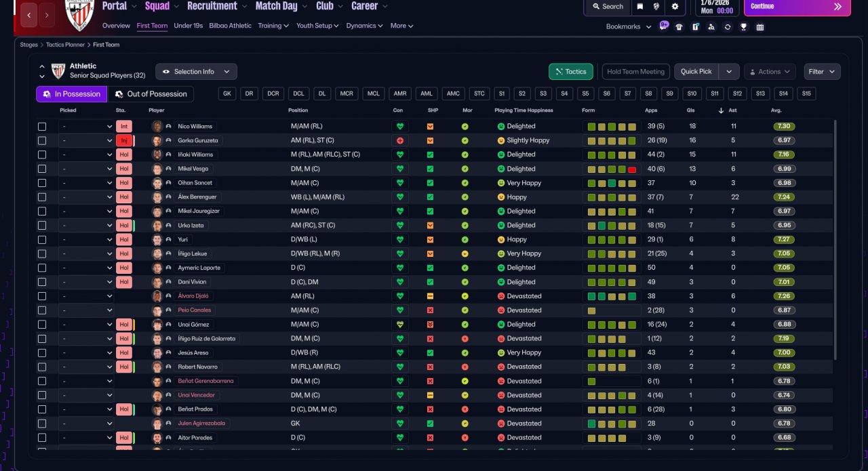868x471 pixels.
Task: Click Mikel Vesga's form bar with red square
Action: [x=612, y=169]
